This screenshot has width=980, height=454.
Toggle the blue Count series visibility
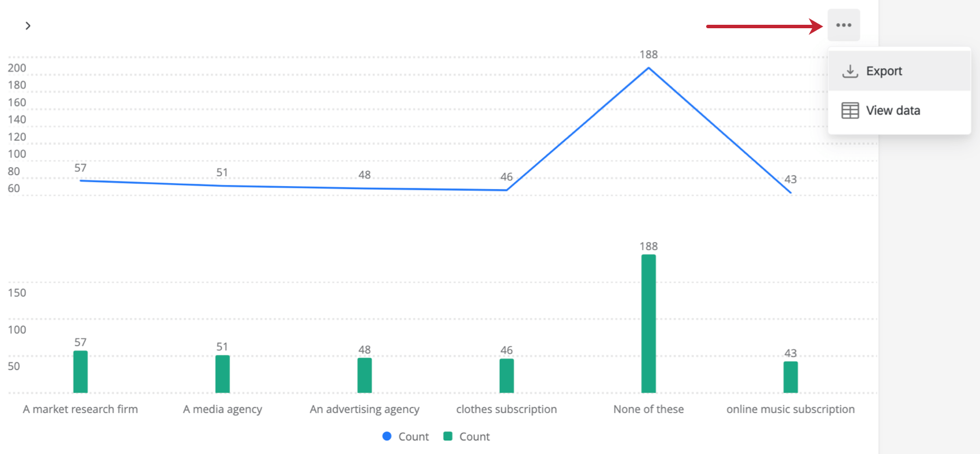click(x=405, y=436)
